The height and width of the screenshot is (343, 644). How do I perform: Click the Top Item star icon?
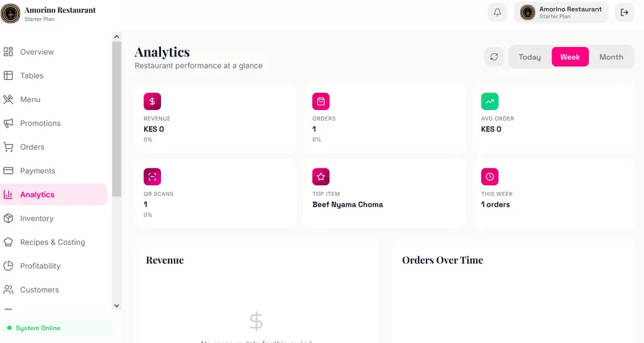coord(321,177)
